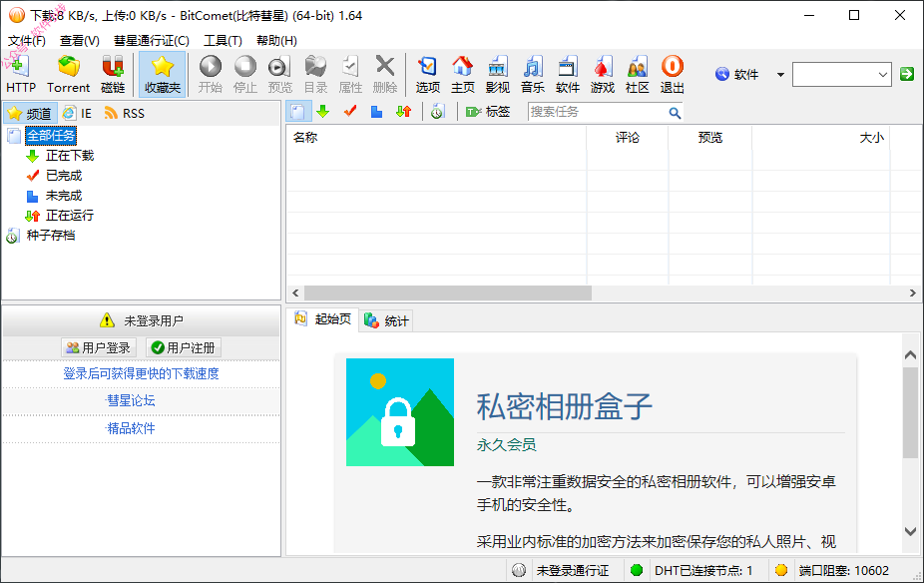Open the 影视 movies toolbar icon
Screen dimensions: 924x583
(x=497, y=74)
